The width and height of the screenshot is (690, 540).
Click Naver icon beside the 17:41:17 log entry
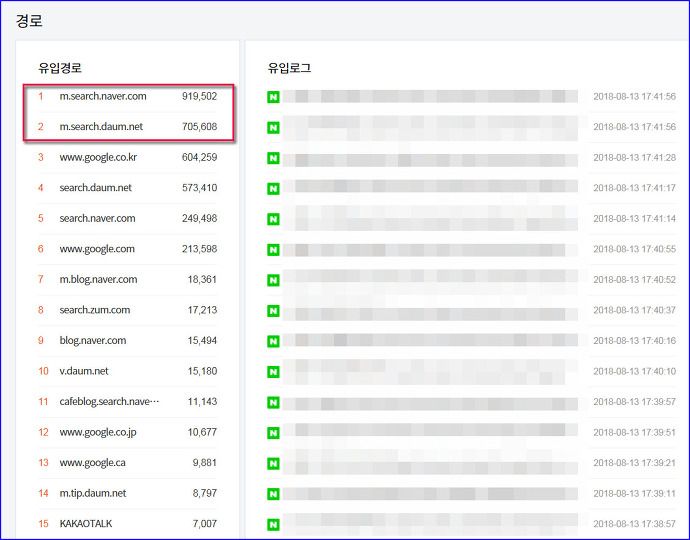[x=273, y=188]
